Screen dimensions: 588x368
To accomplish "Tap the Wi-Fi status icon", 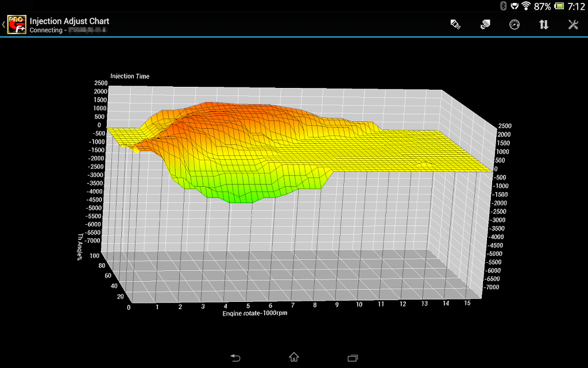I will pyautogui.click(x=526, y=6).
